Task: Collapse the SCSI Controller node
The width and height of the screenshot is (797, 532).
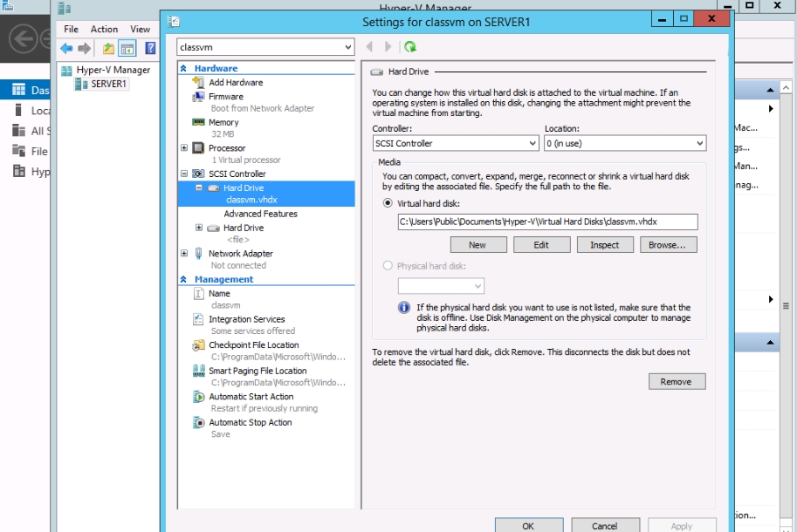Action: point(184,174)
